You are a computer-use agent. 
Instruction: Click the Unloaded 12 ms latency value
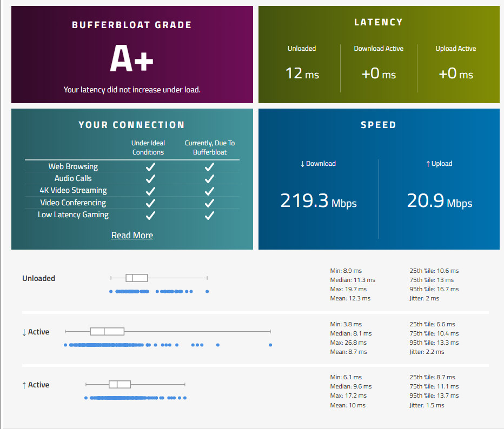click(302, 73)
